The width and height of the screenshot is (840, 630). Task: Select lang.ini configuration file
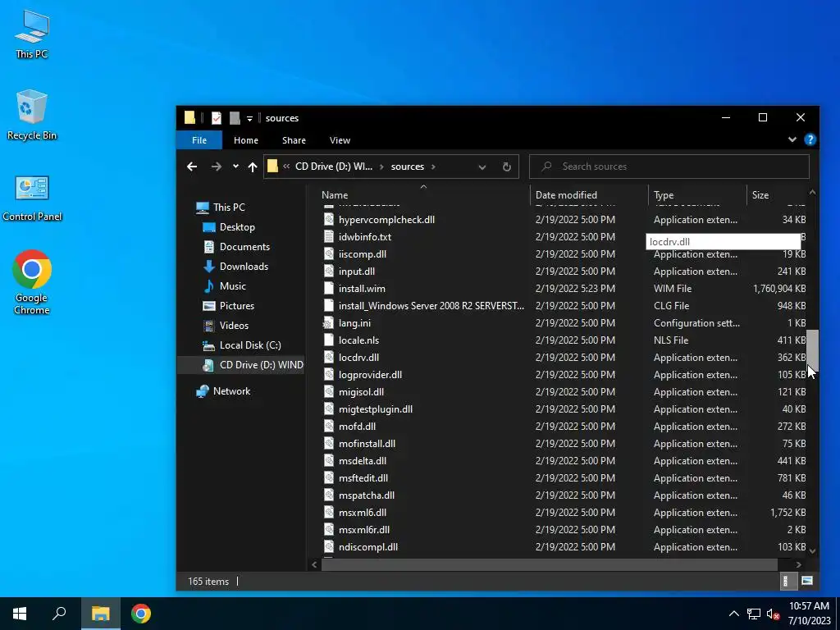[x=354, y=323]
